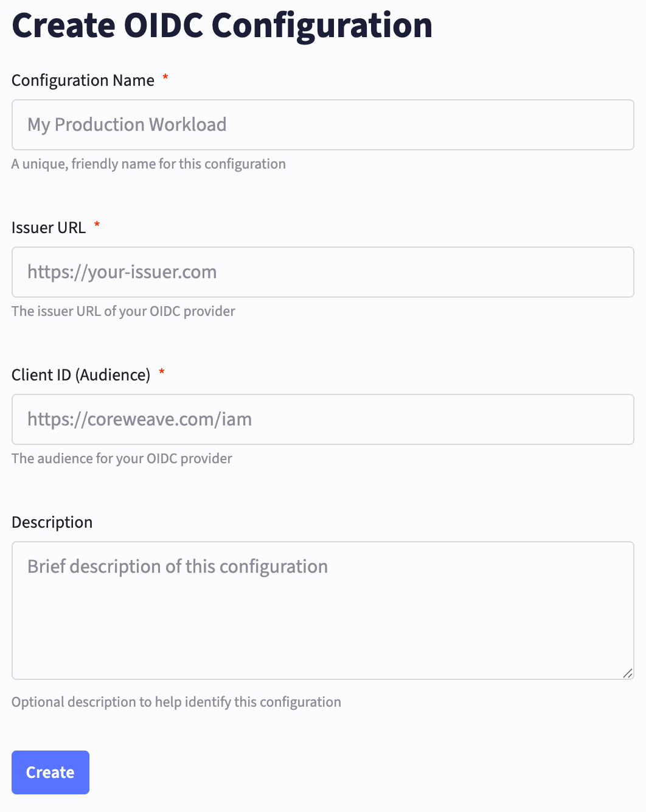The image size is (646, 812).
Task: Click the "Issuer URL" label
Action: tap(49, 228)
